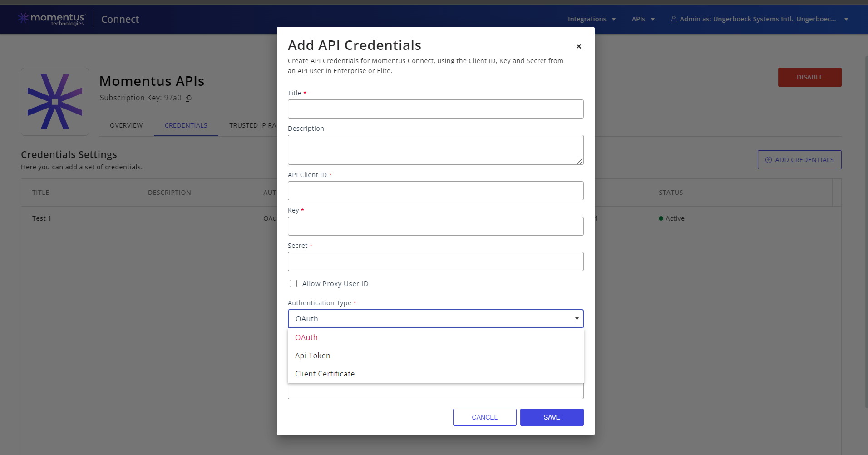Collapse the Authentication Type dropdown
Image resolution: width=868 pixels, height=455 pixels.
click(x=576, y=318)
